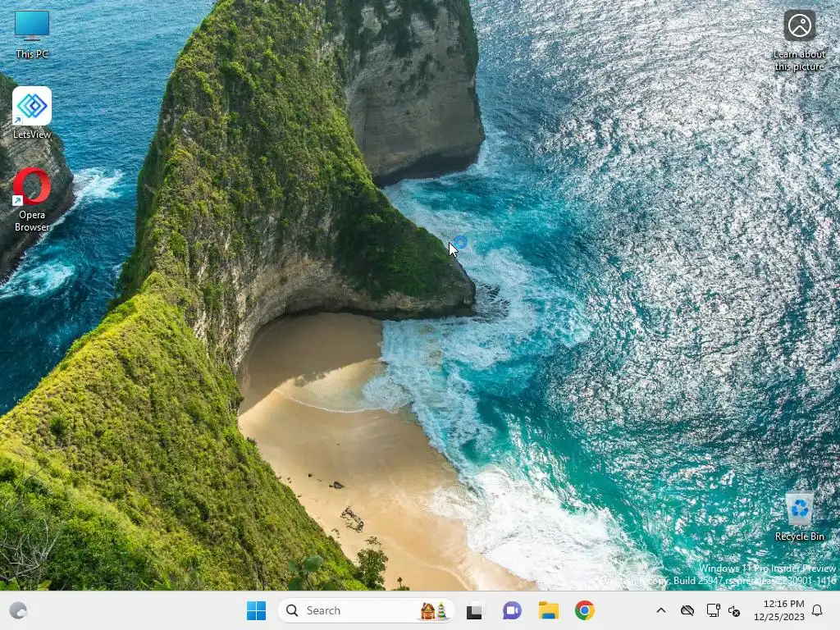
Task: Show hidden system tray icons
Action: point(661,610)
